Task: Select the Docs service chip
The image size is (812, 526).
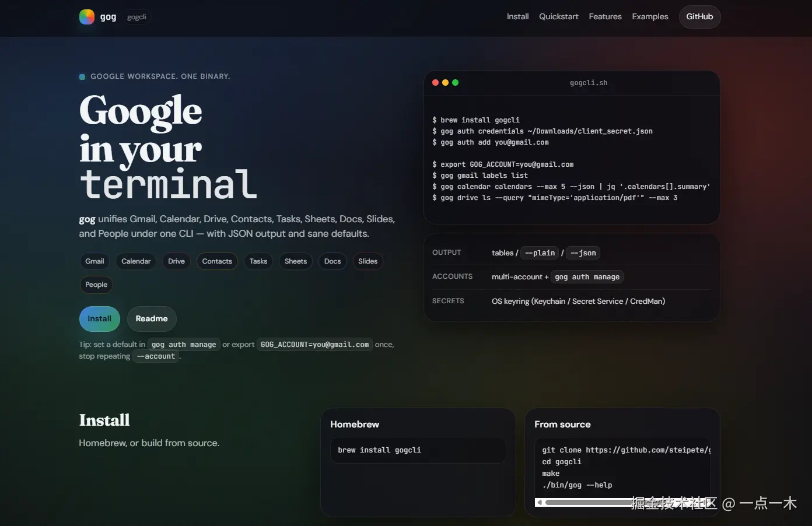Action: pos(332,261)
